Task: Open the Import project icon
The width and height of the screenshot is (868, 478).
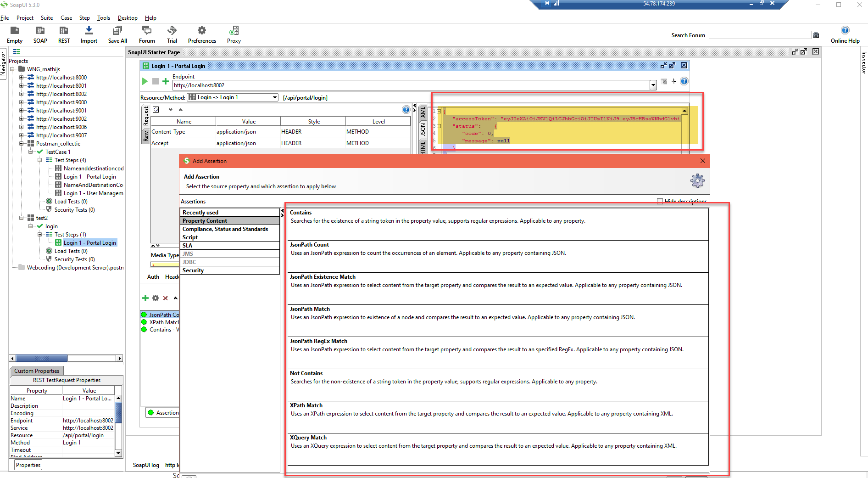Action: click(x=89, y=31)
